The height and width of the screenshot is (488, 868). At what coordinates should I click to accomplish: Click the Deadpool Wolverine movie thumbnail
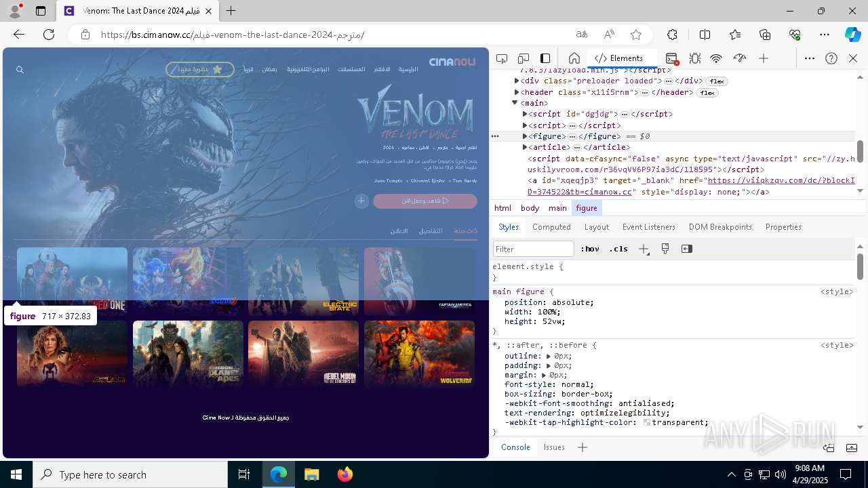pos(419,354)
